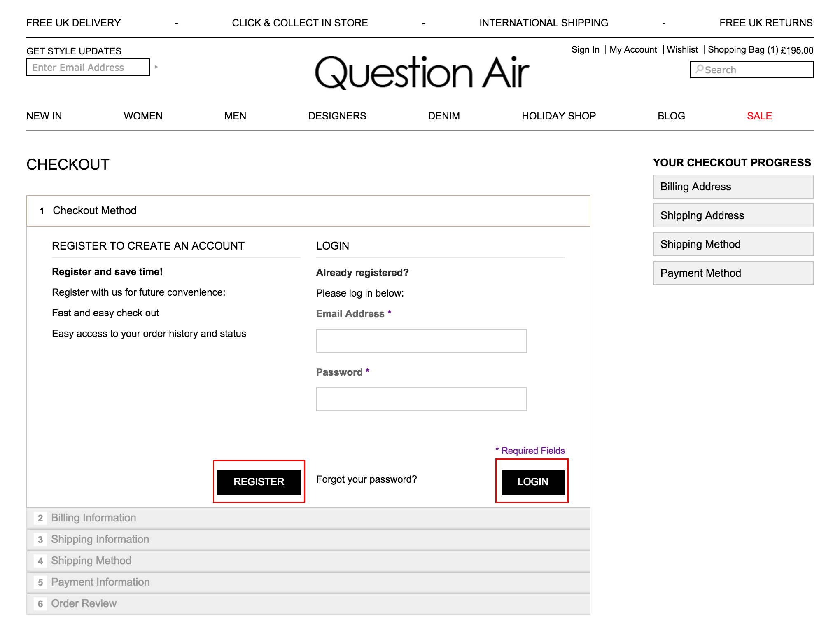
Task: Click the REGISTER button
Action: point(259,482)
